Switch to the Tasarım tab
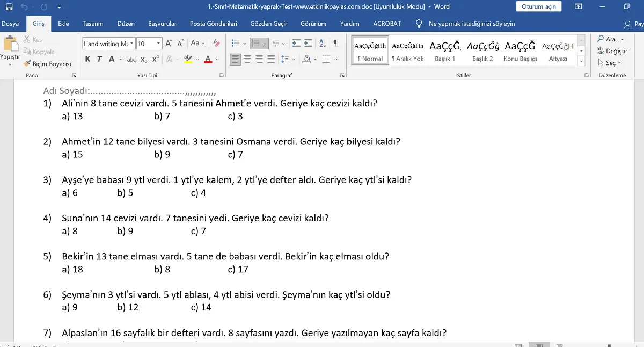644x347 pixels. tap(93, 24)
